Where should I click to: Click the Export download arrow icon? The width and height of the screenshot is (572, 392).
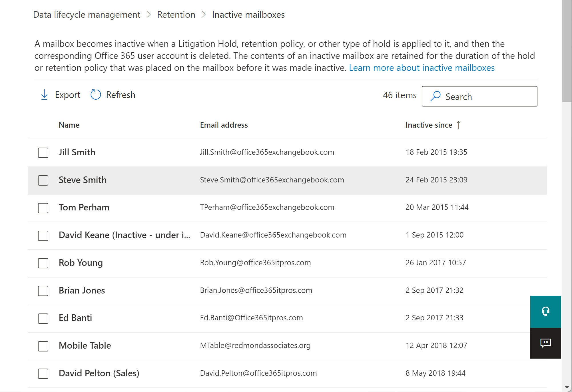click(44, 95)
